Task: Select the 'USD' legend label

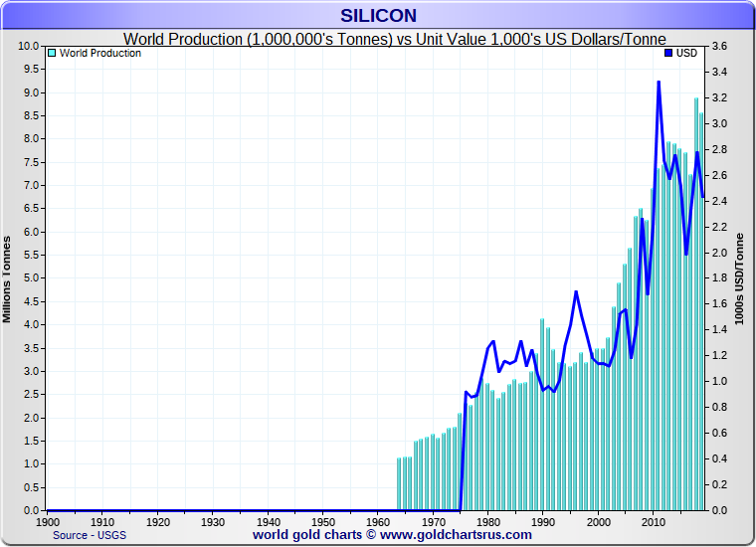Action: pyautogui.click(x=686, y=53)
